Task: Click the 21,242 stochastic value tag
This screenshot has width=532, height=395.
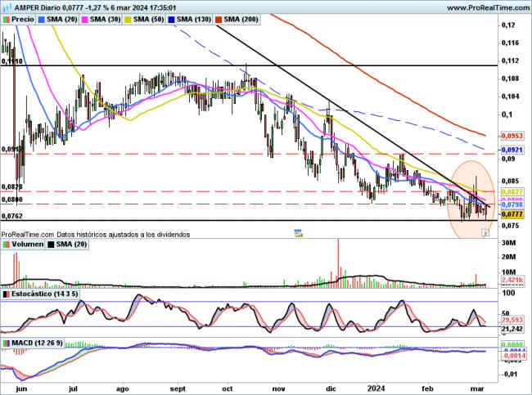Action: tap(512, 329)
